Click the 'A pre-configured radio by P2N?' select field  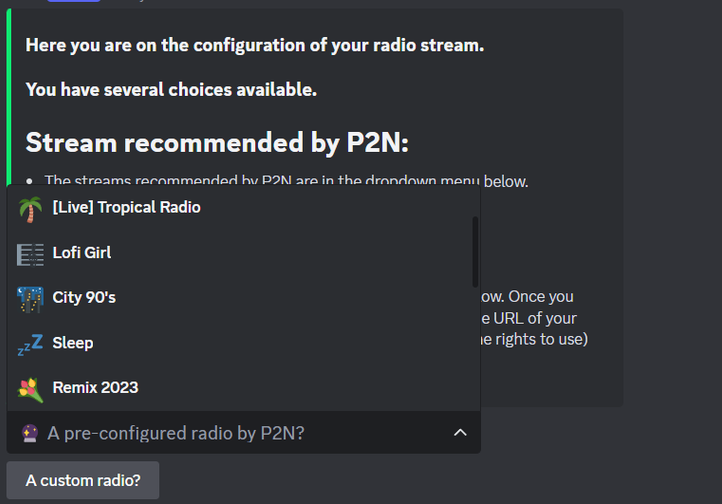tap(244, 433)
